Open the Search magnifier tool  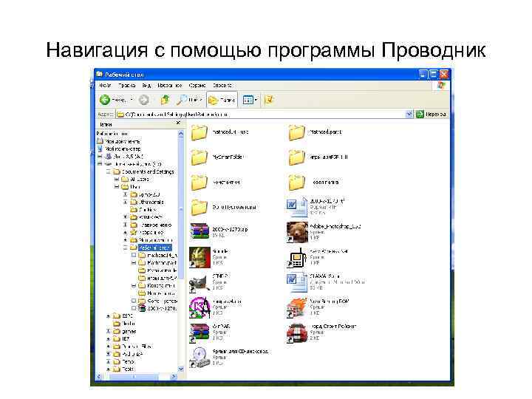(x=182, y=100)
